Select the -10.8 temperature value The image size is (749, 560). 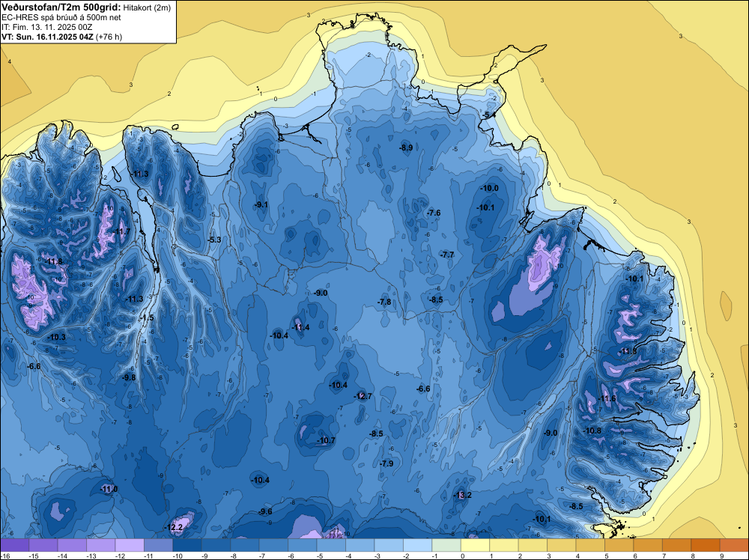[592, 430]
